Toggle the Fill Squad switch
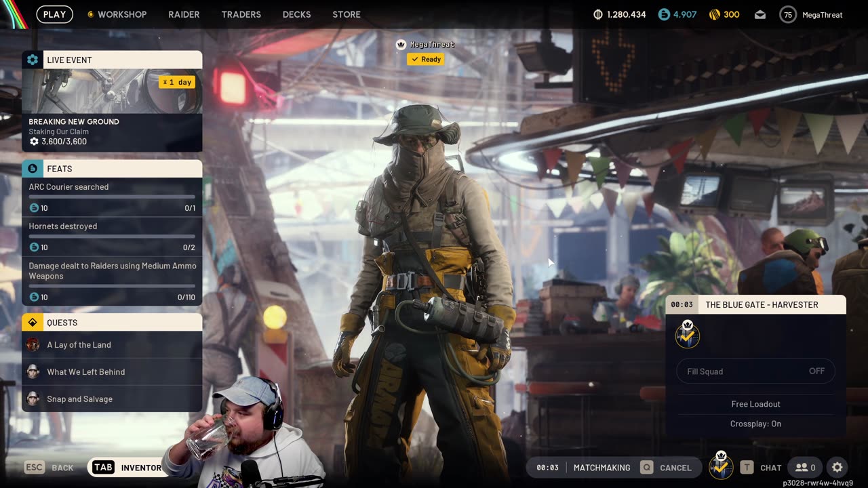This screenshot has width=868, height=488. (x=755, y=371)
